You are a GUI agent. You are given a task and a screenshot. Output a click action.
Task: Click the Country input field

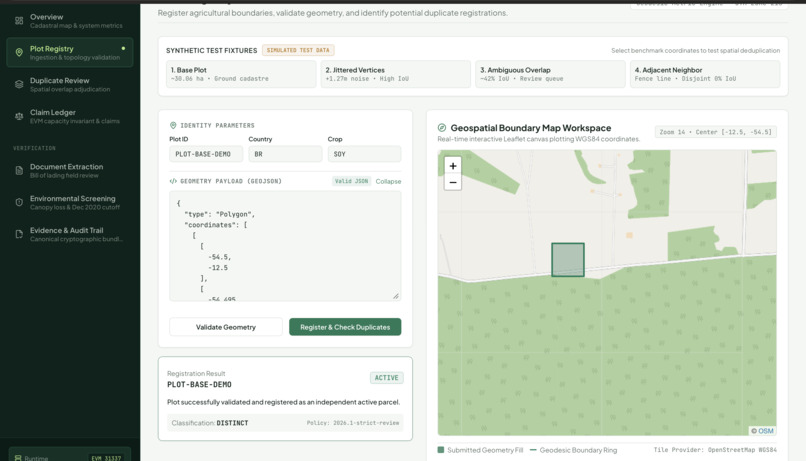point(285,154)
